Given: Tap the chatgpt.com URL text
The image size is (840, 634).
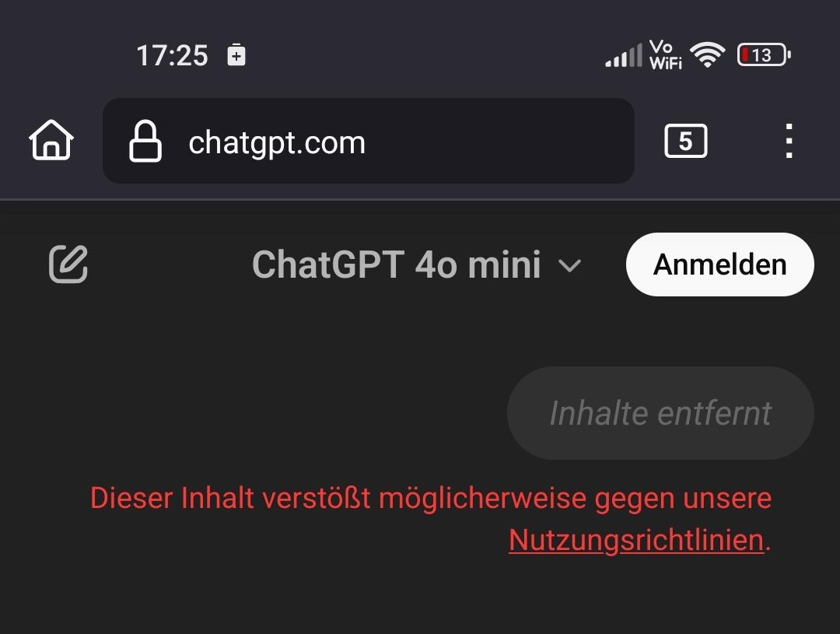Looking at the screenshot, I should click(x=277, y=143).
